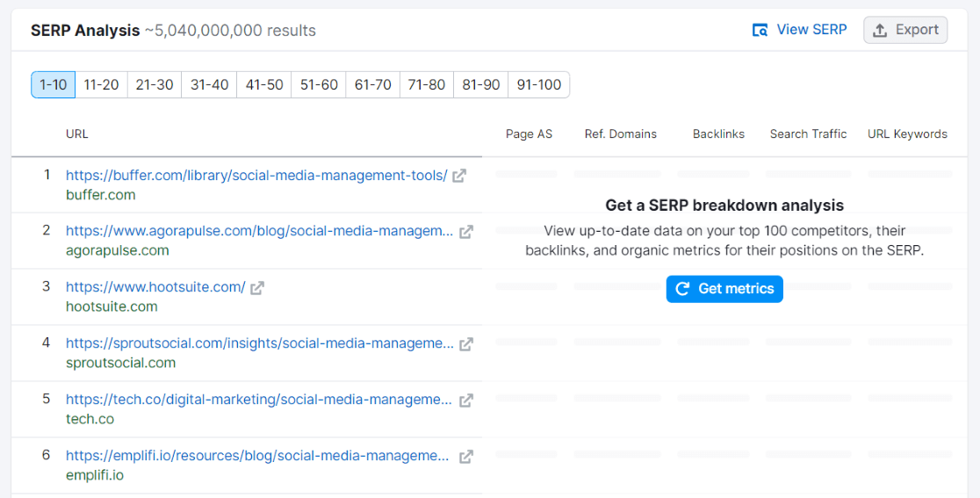Open the emplifi.io resources blog URL link
The width and height of the screenshot is (980, 498).
[x=257, y=456]
